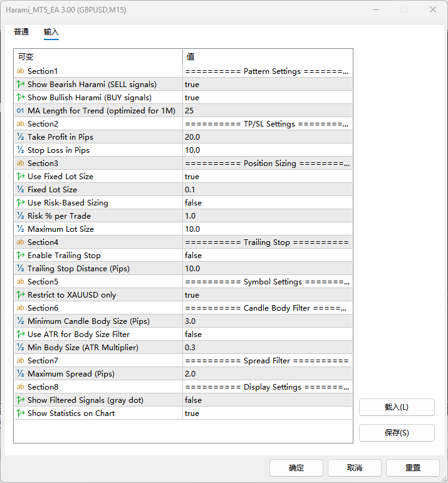Click the boolean icon beside Enable Trailing Stop

[21, 256]
